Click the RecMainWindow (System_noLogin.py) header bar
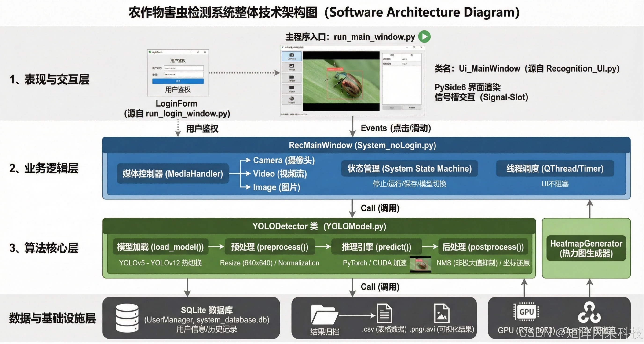The height and width of the screenshot is (344, 644). [366, 145]
